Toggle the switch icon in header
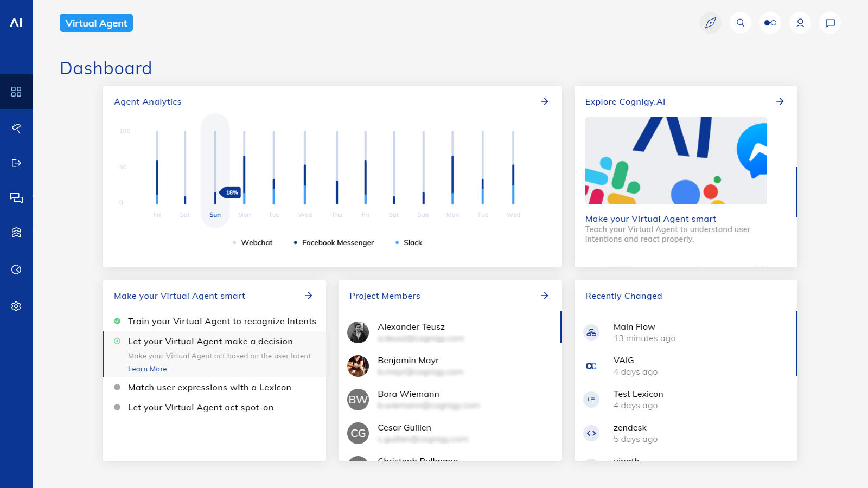This screenshot has width=868, height=488. [x=770, y=23]
